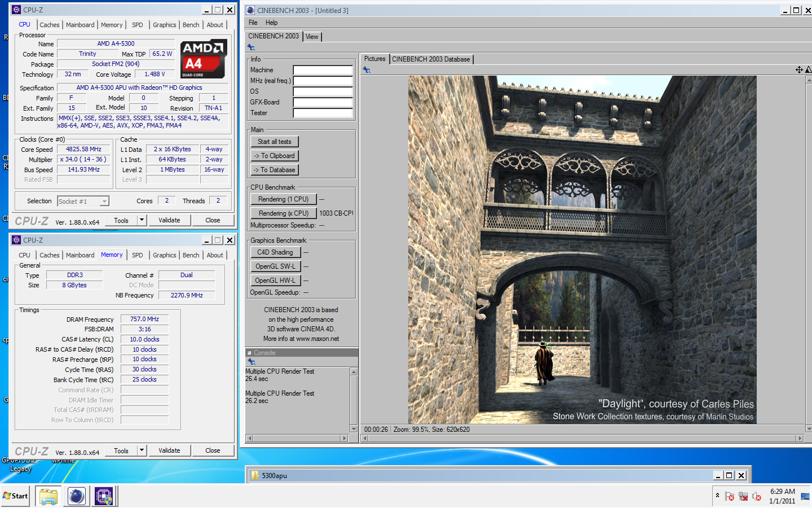Click pin icon in the CINEBENCH Info panel

click(x=251, y=47)
